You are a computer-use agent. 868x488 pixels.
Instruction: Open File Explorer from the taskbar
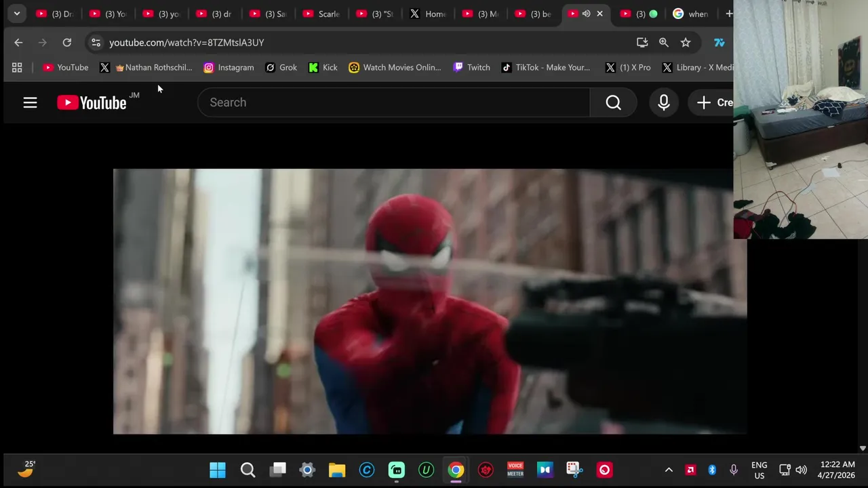tap(337, 470)
